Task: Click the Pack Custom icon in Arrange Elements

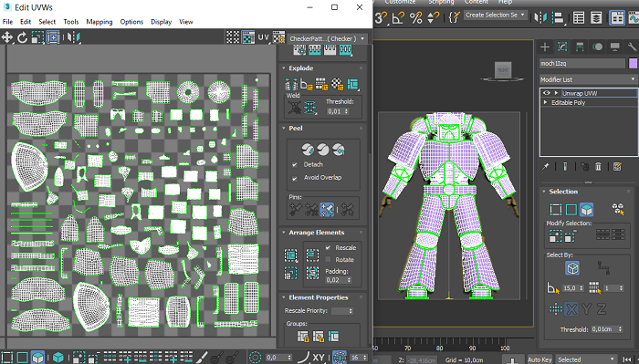Action: [x=290, y=255]
